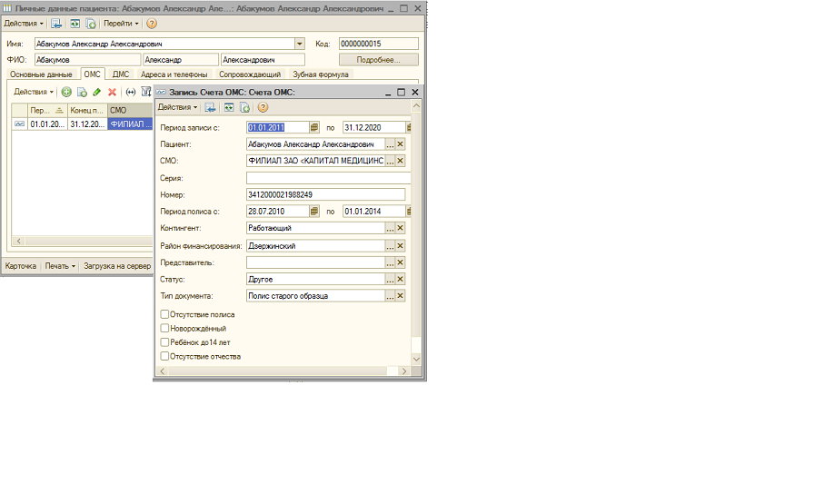Click the Код field showing 0000000015

click(x=379, y=44)
